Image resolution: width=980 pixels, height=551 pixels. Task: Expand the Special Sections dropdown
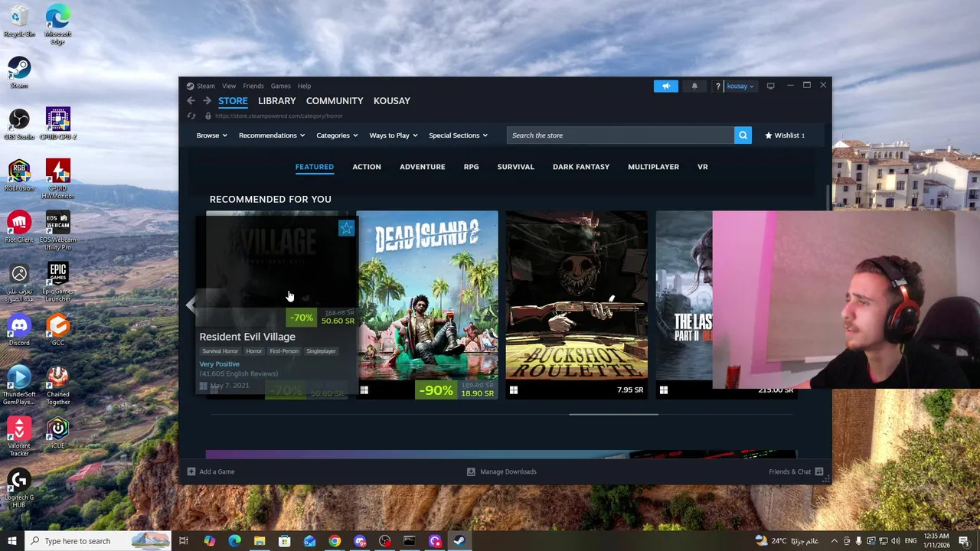458,135
